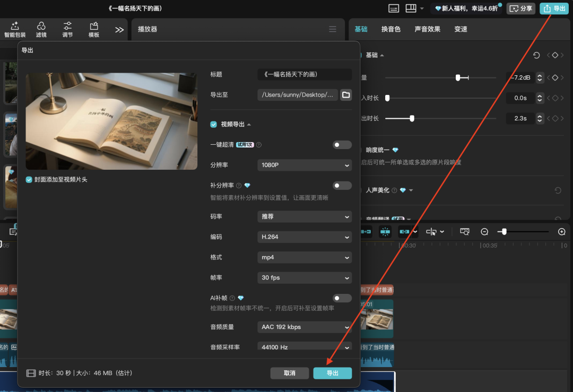Click the zoom-out magnifier icon on timeline
Screen dimensions: 573x392
click(x=484, y=232)
